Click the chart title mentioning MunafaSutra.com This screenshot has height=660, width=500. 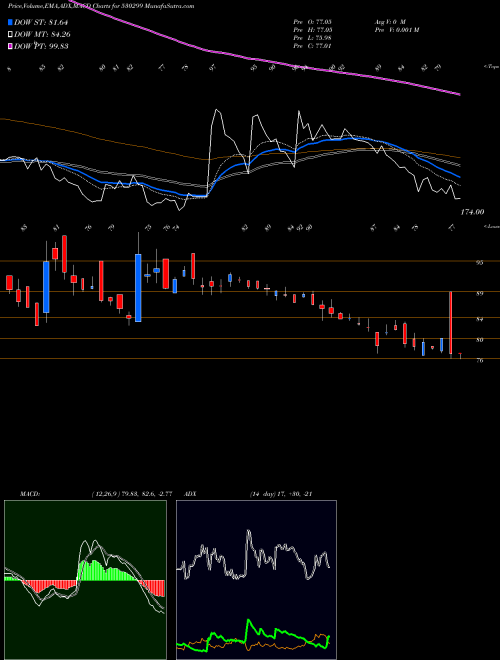[101, 6]
